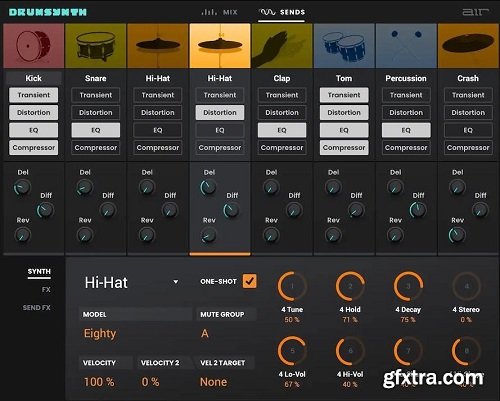
Task: Enable Crash EQ effect
Action: pyautogui.click(x=468, y=130)
